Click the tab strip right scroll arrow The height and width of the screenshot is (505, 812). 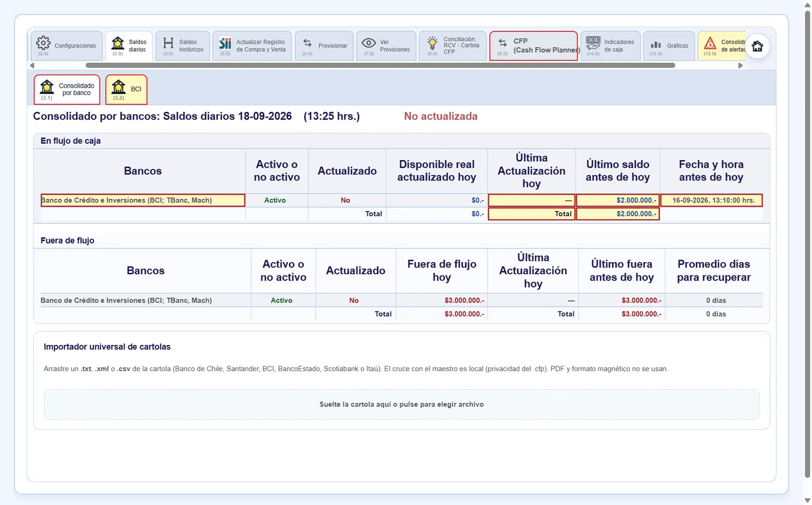click(x=740, y=66)
